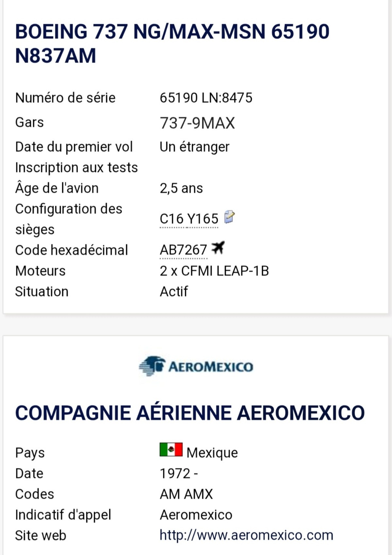
Task: Click the Mexique country name
Action: coord(212,453)
